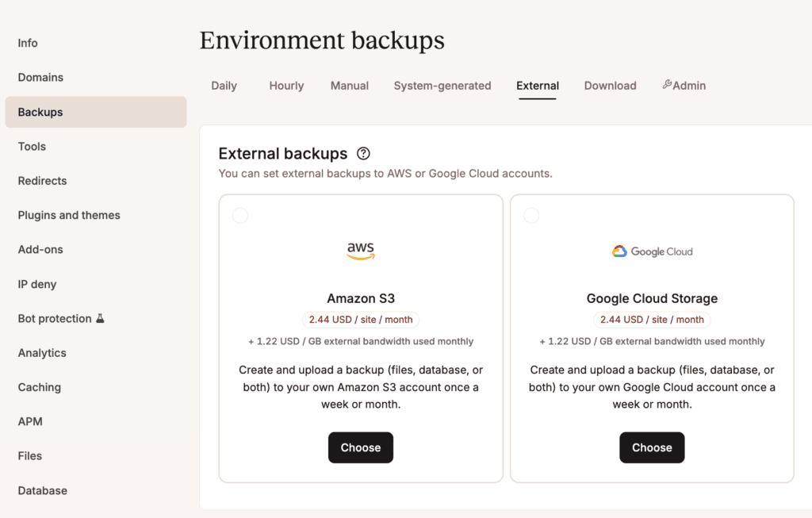The image size is (812, 518).
Task: Click Amazon S3 bandwidth pricing note
Action: coord(361,341)
